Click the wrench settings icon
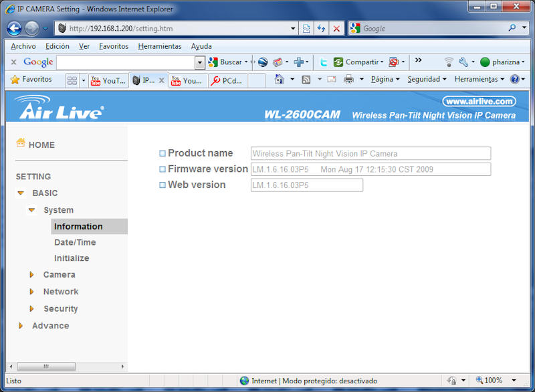 tap(463, 62)
